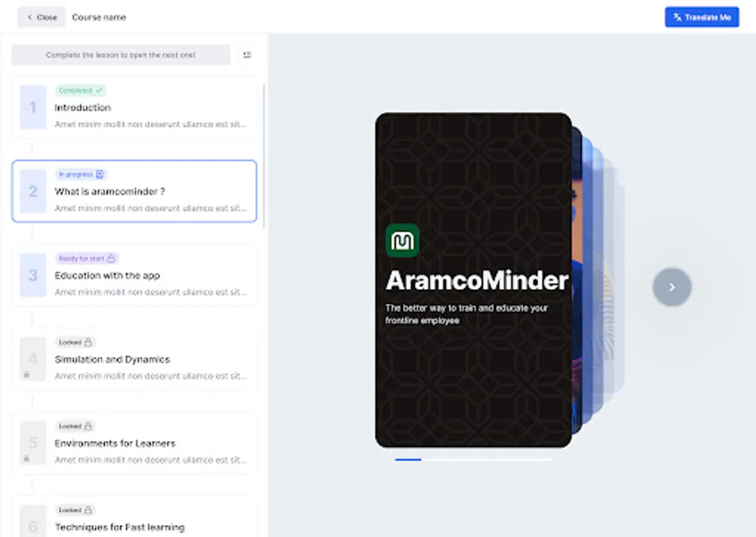
Task: Click the lesson list vertical scrollbar
Action: [x=263, y=155]
